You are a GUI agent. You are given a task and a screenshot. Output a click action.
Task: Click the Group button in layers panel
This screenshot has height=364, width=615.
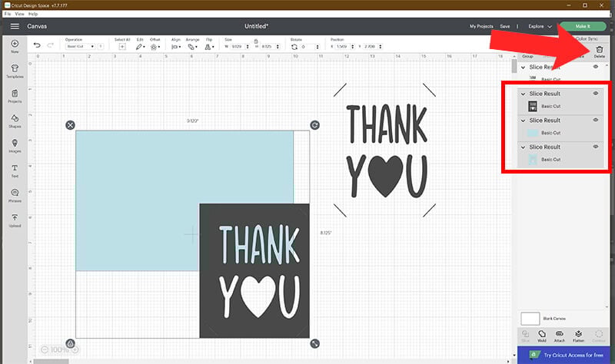point(527,56)
